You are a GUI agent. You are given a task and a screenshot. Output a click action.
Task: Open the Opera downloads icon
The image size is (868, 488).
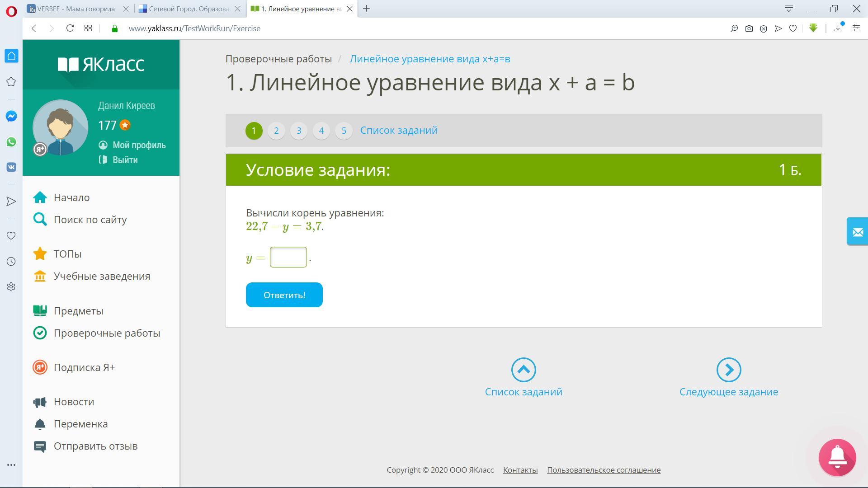(x=838, y=28)
